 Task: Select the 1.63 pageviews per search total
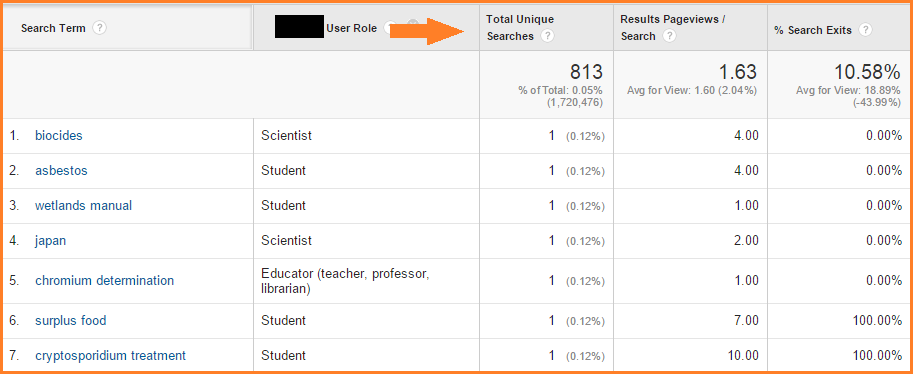point(737,72)
